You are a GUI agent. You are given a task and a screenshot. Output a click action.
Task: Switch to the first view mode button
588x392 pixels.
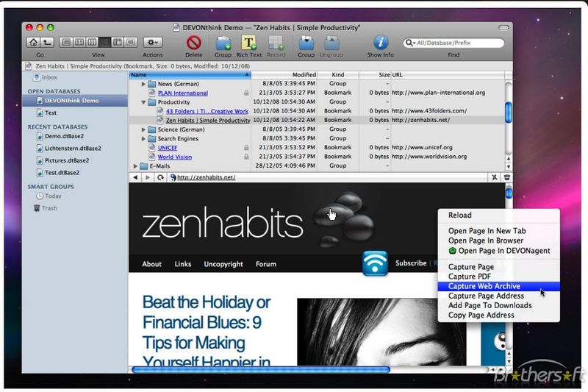66,43
